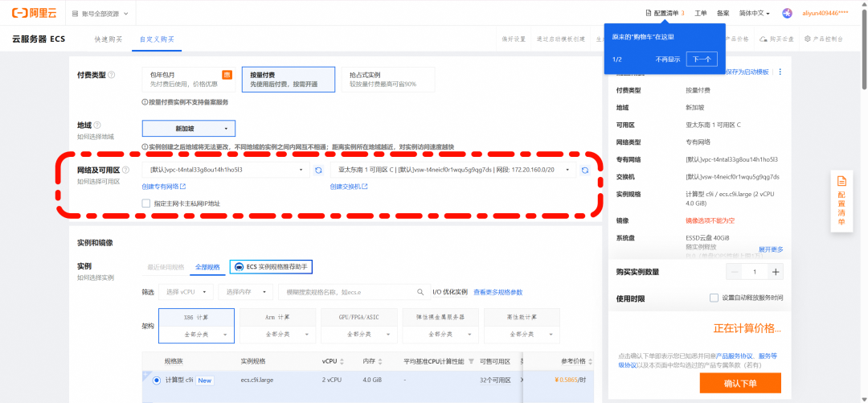Screen dimensions: 868x403
Task: Click the 惠 discount badge on 包年包月
Action: click(227, 74)
